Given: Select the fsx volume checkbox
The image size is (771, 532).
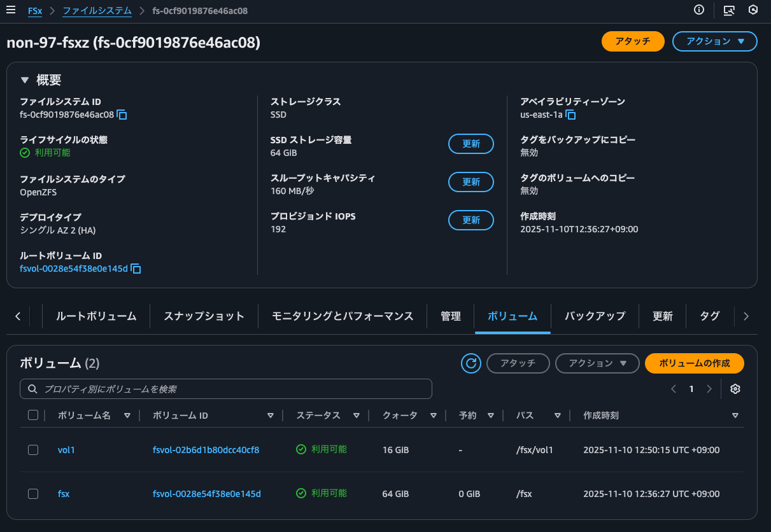Looking at the screenshot, I should (33, 493).
